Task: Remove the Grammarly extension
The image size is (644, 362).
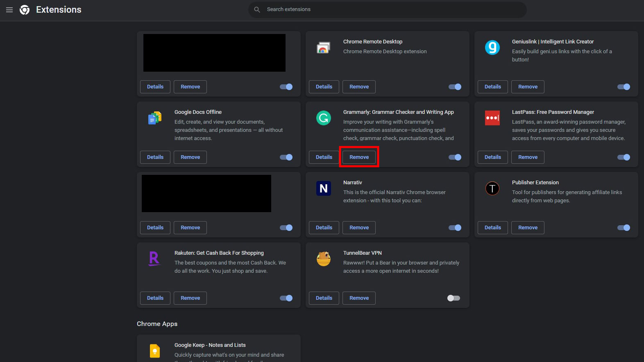Action: [x=359, y=157]
